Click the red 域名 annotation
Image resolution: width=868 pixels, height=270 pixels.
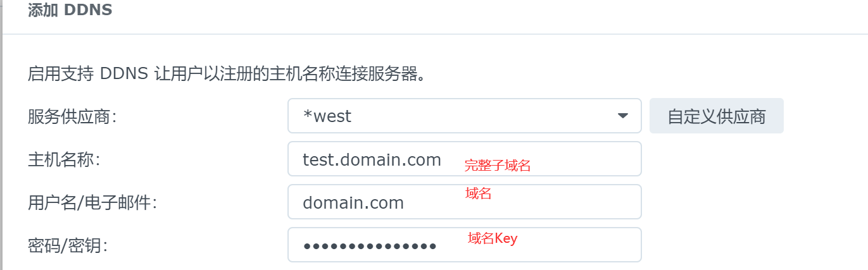478,194
